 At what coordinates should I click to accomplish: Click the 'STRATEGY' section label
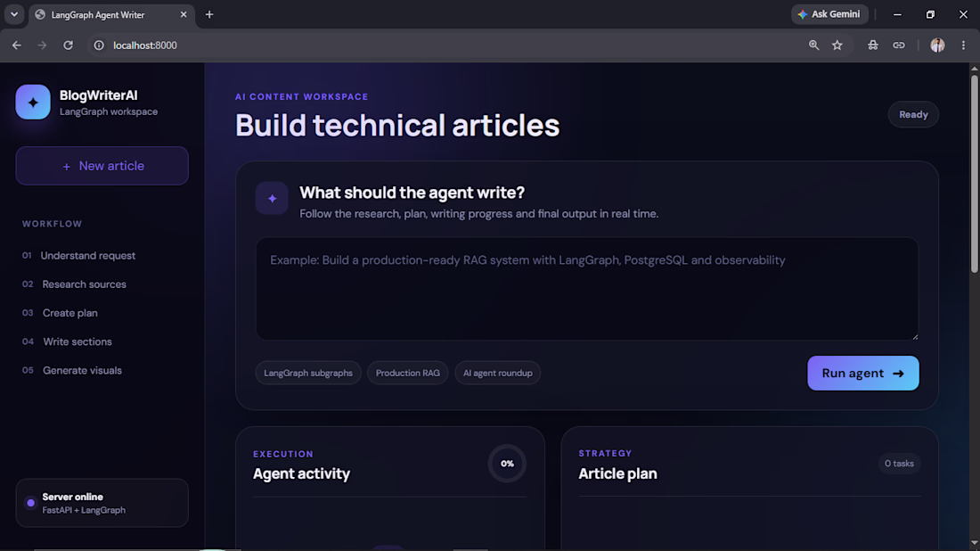coord(605,454)
